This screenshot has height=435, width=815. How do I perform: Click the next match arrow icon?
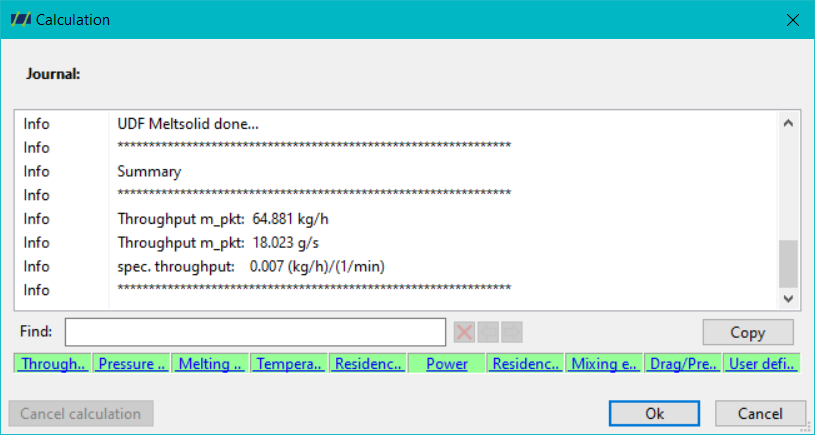[512, 332]
